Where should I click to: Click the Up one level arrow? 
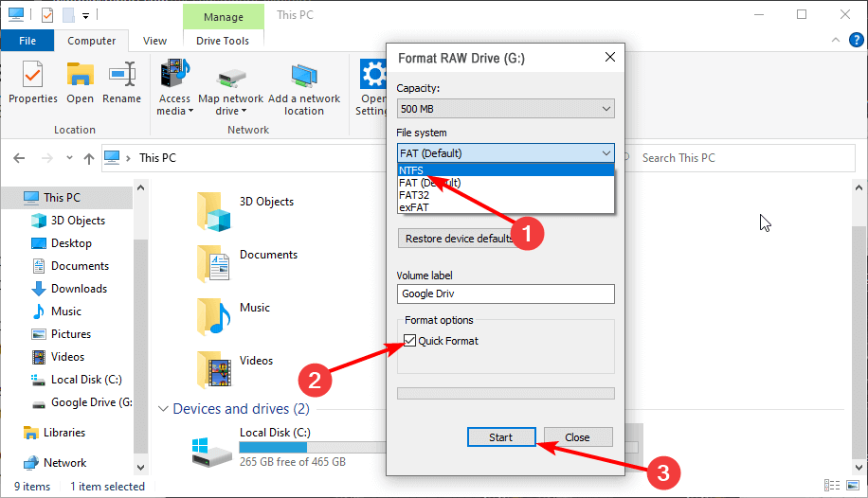click(x=88, y=158)
